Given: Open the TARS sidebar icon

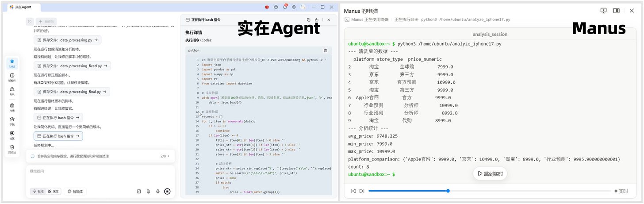Looking at the screenshot, I should pyautogui.click(x=12, y=63).
